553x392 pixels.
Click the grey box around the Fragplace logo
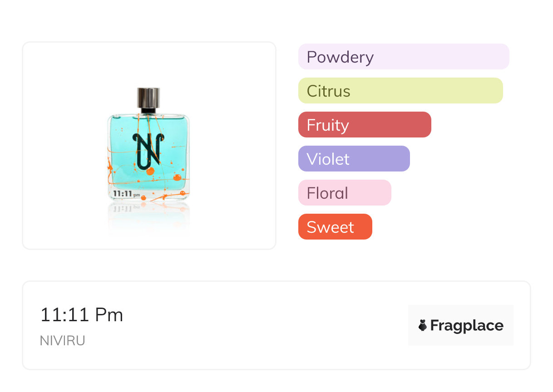(461, 312)
